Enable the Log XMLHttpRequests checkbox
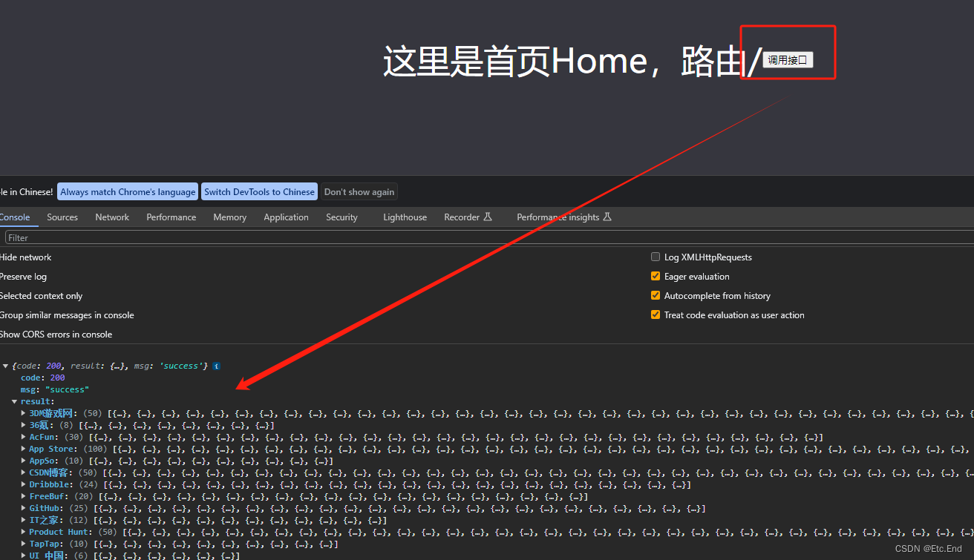Image resolution: width=974 pixels, height=560 pixels. (x=656, y=257)
